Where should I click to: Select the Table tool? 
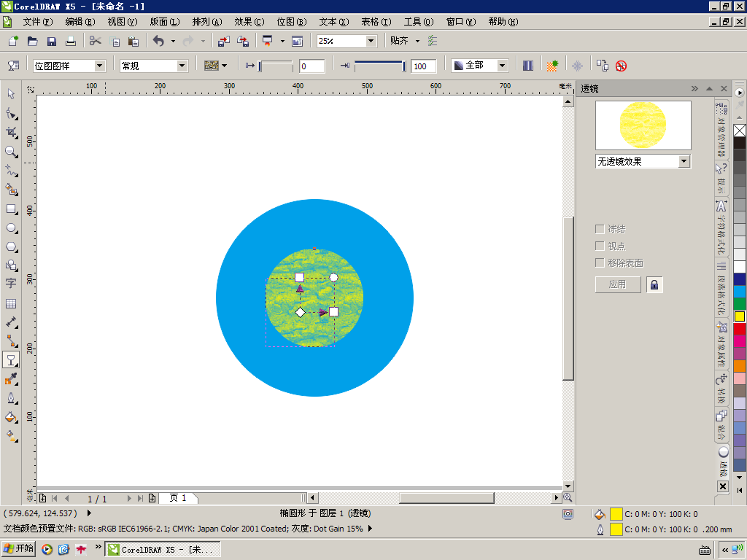coord(11,304)
